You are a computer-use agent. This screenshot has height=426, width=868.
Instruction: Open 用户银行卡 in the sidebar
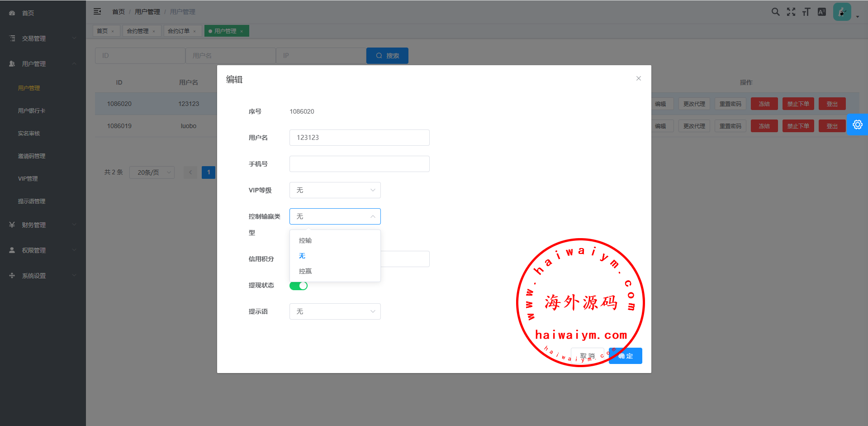(x=32, y=111)
